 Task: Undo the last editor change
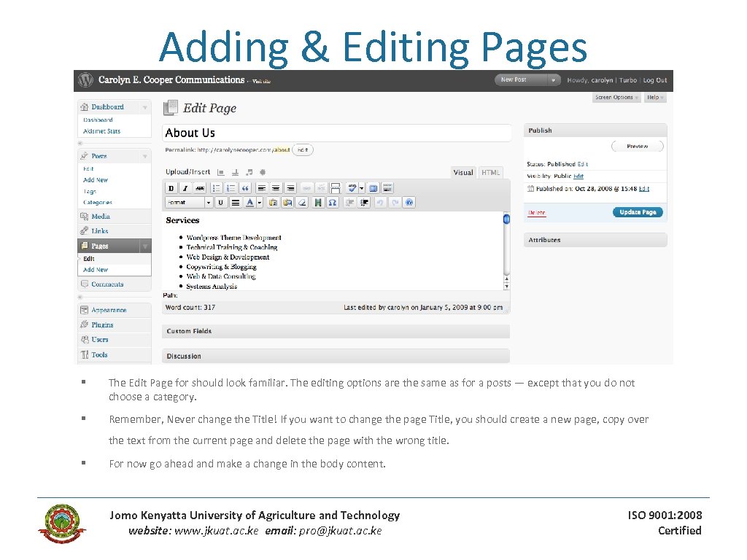[380, 202]
